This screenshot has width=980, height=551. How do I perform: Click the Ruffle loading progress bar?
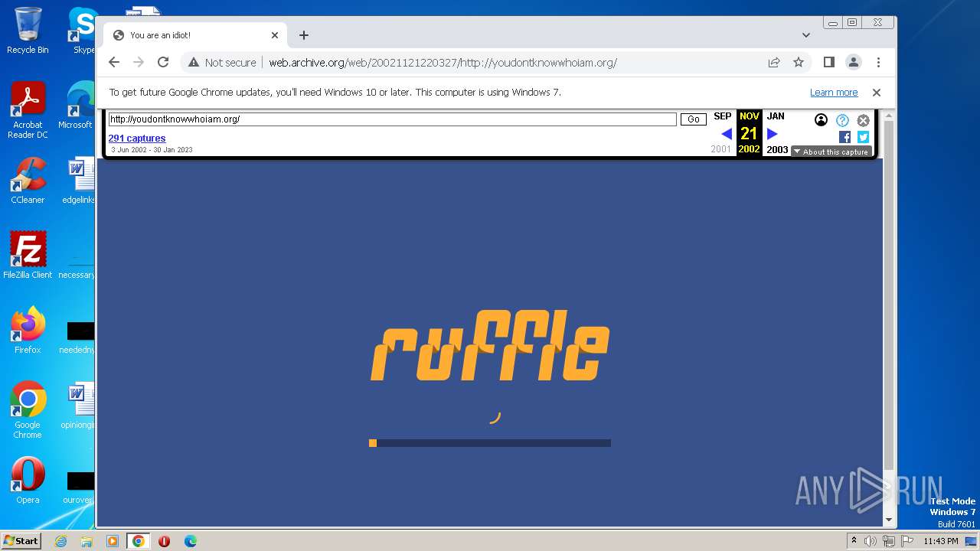490,443
